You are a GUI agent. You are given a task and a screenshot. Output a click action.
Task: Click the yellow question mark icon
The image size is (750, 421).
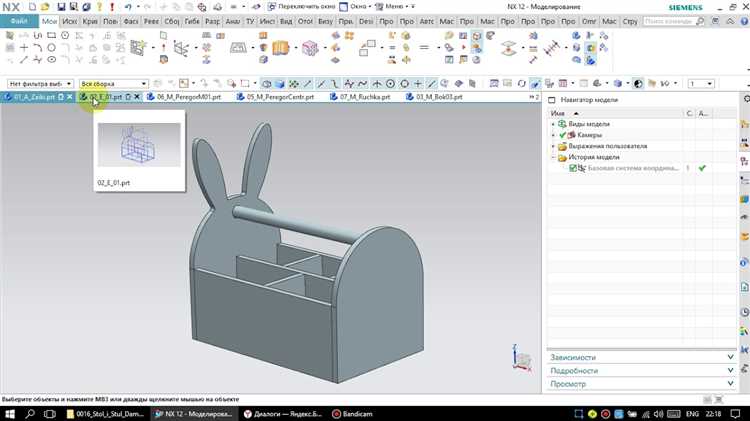[99, 7]
